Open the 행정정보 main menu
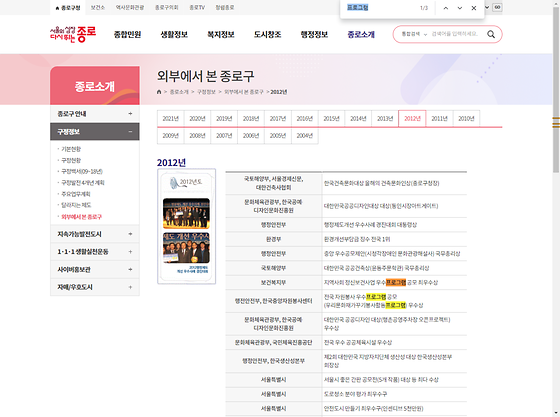 [x=314, y=34]
